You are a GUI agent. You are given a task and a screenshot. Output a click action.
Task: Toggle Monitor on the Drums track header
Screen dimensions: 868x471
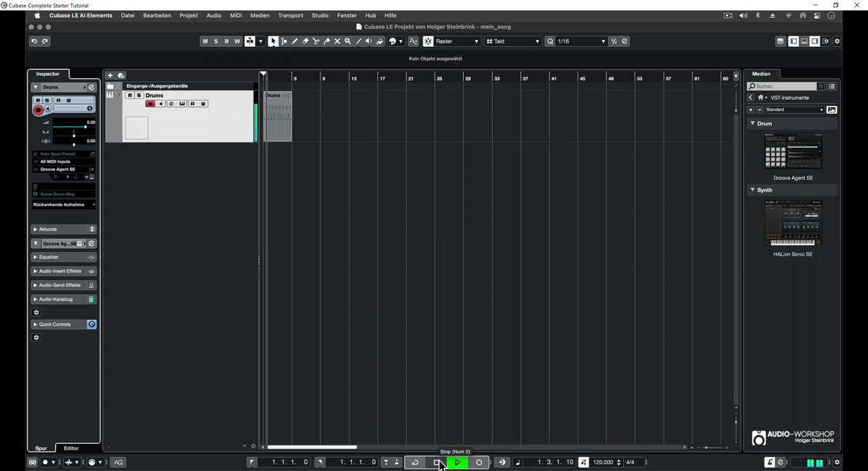click(161, 104)
